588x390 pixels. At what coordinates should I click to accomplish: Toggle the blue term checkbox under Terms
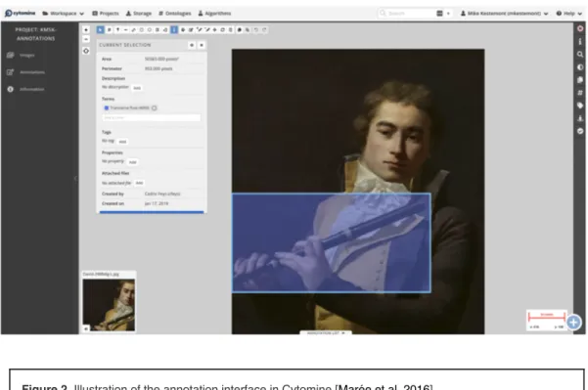[106, 108]
